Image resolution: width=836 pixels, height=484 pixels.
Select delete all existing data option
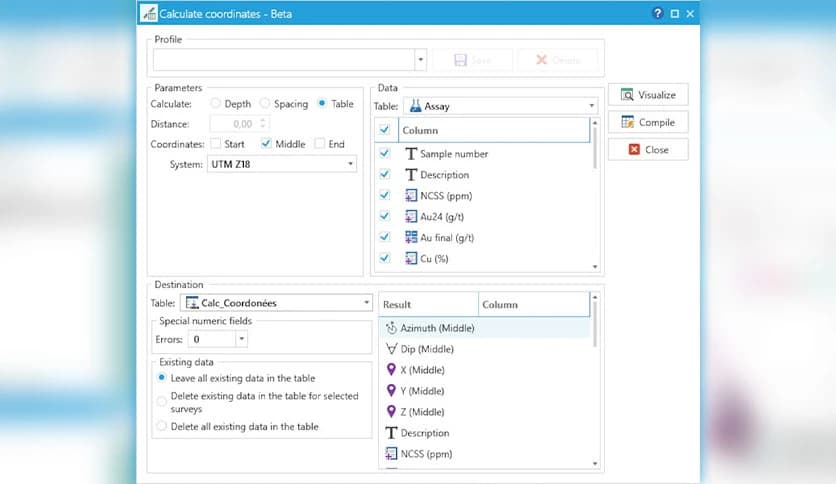[162, 426]
